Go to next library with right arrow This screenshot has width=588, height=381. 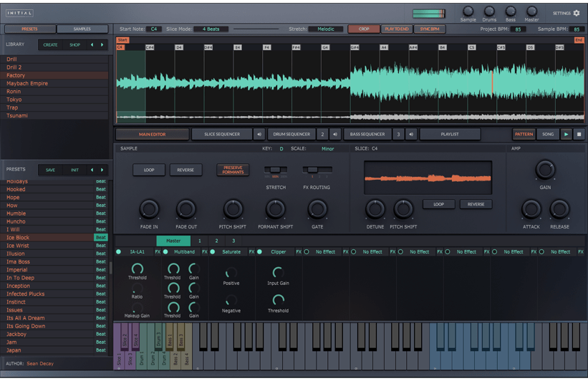pyautogui.click(x=102, y=44)
